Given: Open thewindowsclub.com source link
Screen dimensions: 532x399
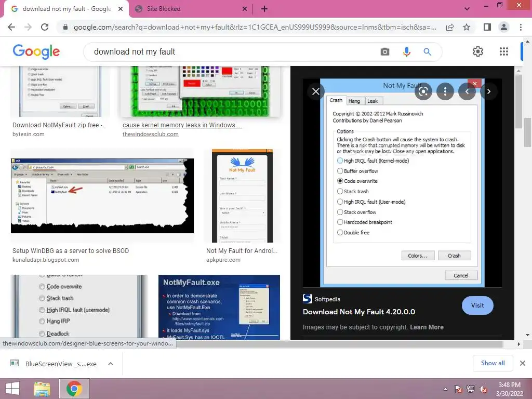Looking at the screenshot, I should click(150, 135).
